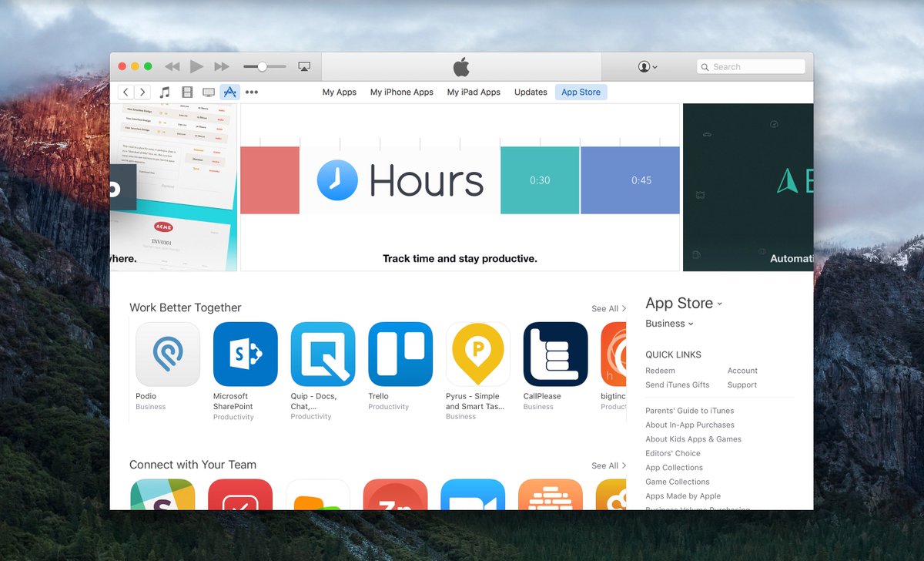Click the Trello app name text

[x=378, y=396]
